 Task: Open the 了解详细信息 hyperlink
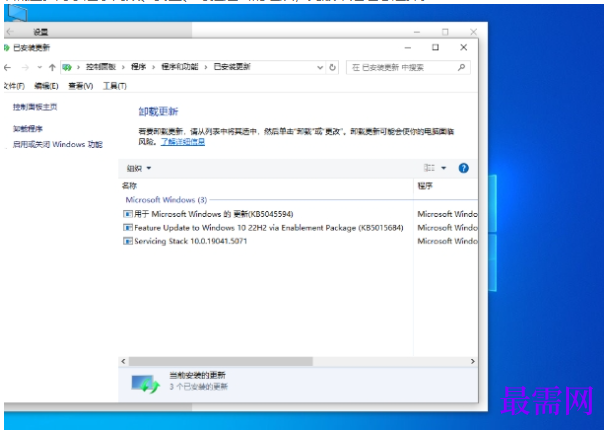coord(183,142)
